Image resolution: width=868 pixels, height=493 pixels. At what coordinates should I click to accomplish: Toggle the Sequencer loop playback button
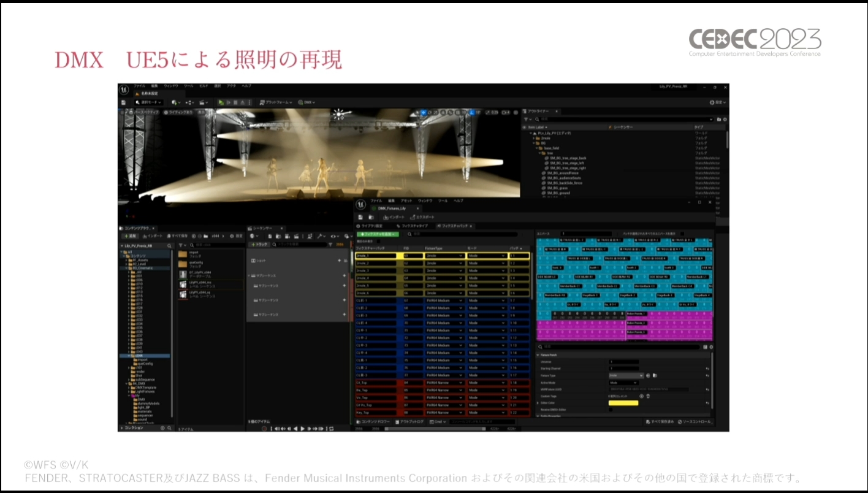coord(331,429)
